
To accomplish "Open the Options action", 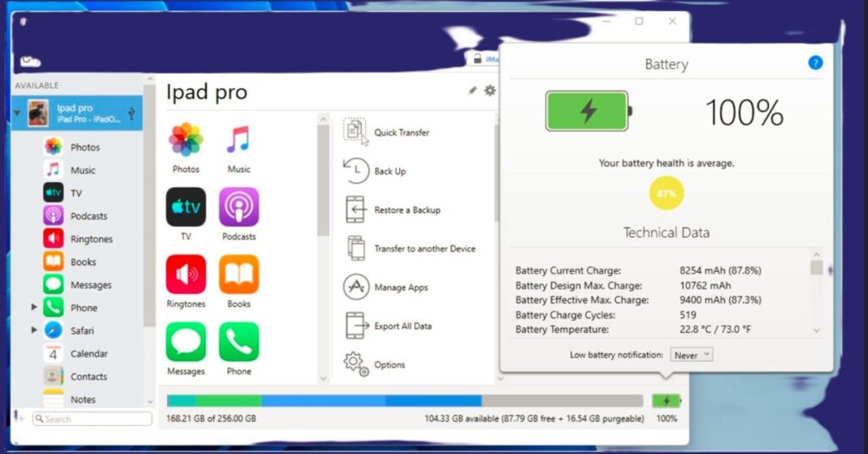I will tap(374, 364).
